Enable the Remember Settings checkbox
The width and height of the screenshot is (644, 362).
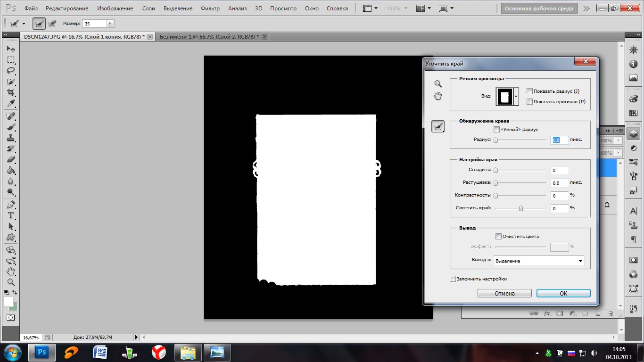[453, 279]
